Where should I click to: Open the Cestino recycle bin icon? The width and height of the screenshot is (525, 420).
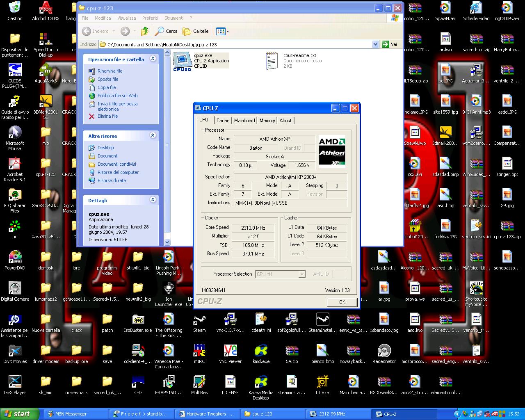click(x=15, y=11)
